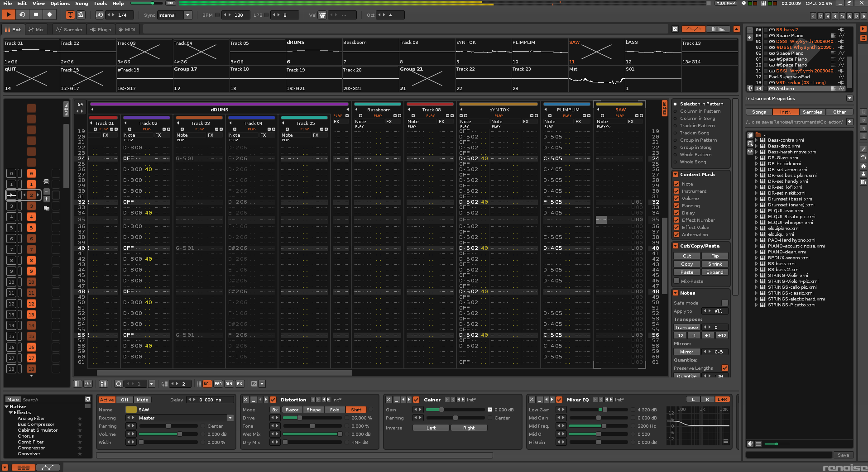The height and width of the screenshot is (472, 868).
Task: Toggle the record (edit mode) button
Action: pos(49,15)
